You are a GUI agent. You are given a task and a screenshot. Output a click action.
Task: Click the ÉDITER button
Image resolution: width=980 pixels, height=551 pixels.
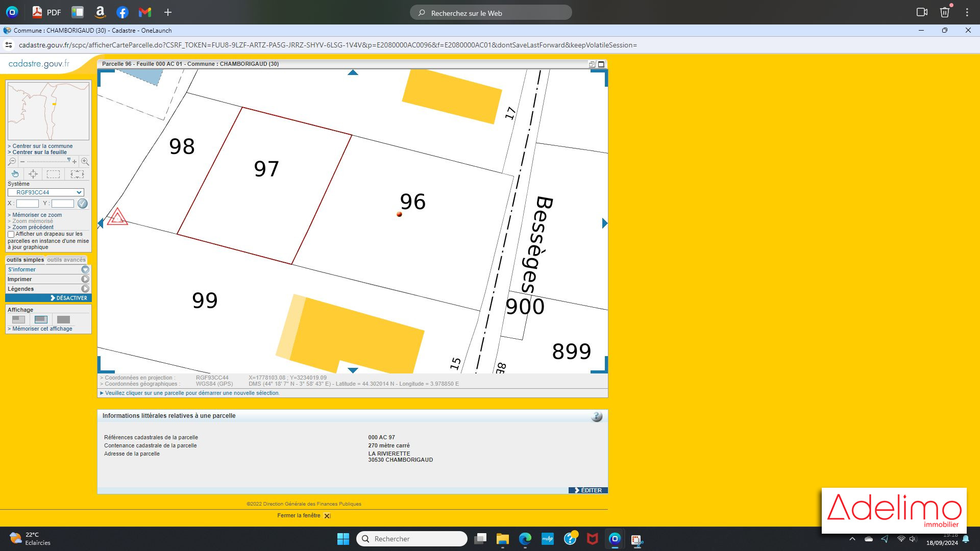point(588,490)
